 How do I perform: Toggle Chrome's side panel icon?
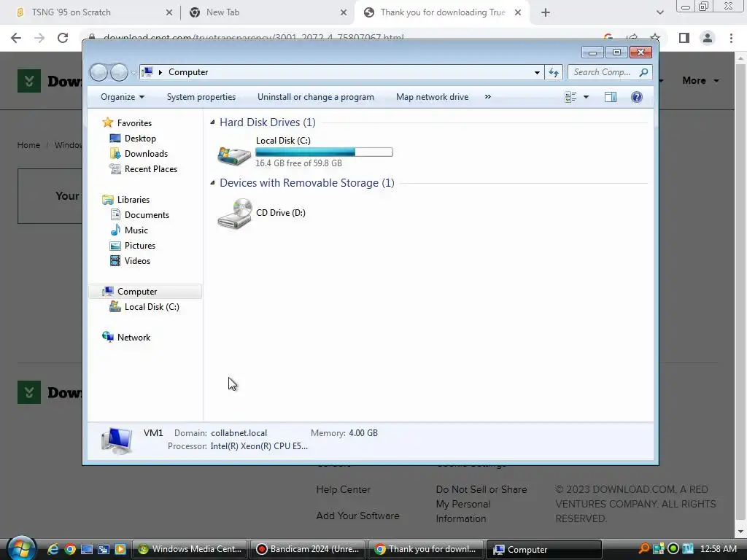[x=684, y=38]
